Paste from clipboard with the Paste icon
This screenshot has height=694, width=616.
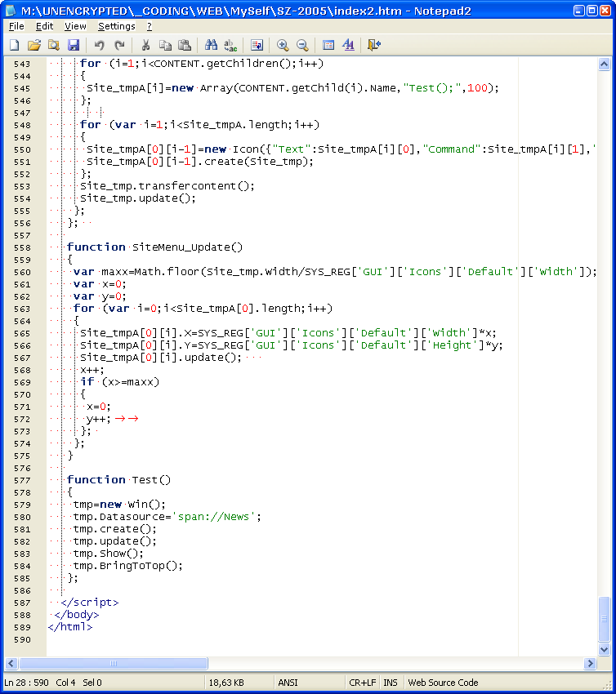coord(184,45)
